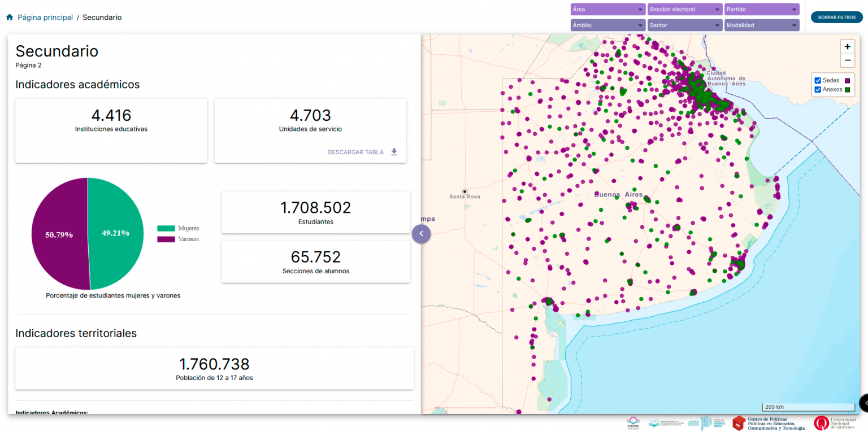Uncheck the Sedes layer checkbox
Image resolution: width=868 pixels, height=432 pixels.
[x=817, y=80]
